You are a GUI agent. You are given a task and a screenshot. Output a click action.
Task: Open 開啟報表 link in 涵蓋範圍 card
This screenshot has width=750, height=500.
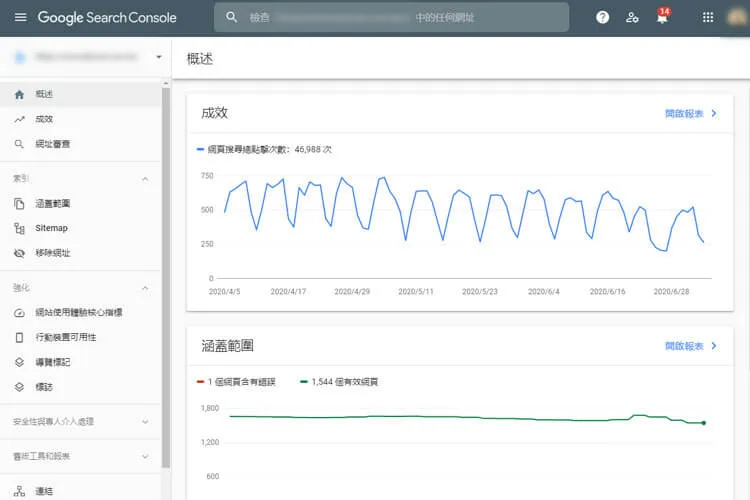click(x=691, y=346)
